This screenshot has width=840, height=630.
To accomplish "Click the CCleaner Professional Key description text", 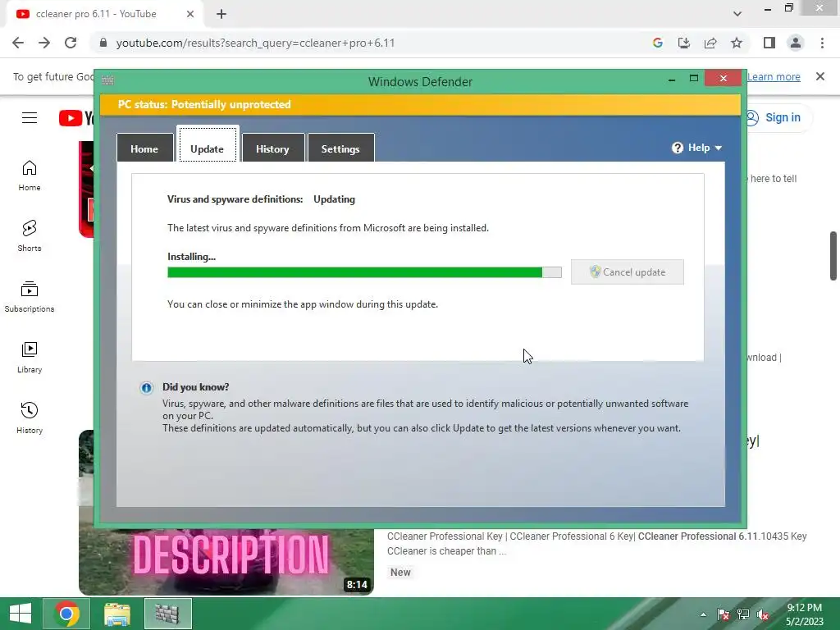I will (x=597, y=543).
